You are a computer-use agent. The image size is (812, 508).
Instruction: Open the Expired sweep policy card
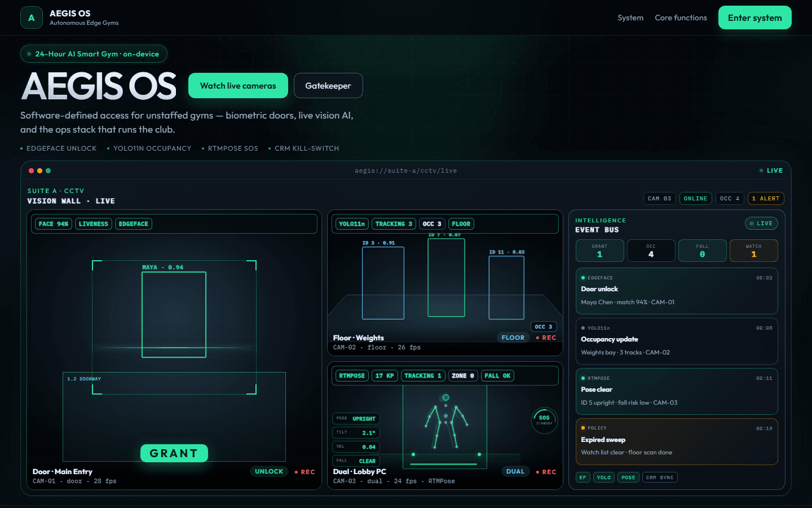(x=677, y=441)
